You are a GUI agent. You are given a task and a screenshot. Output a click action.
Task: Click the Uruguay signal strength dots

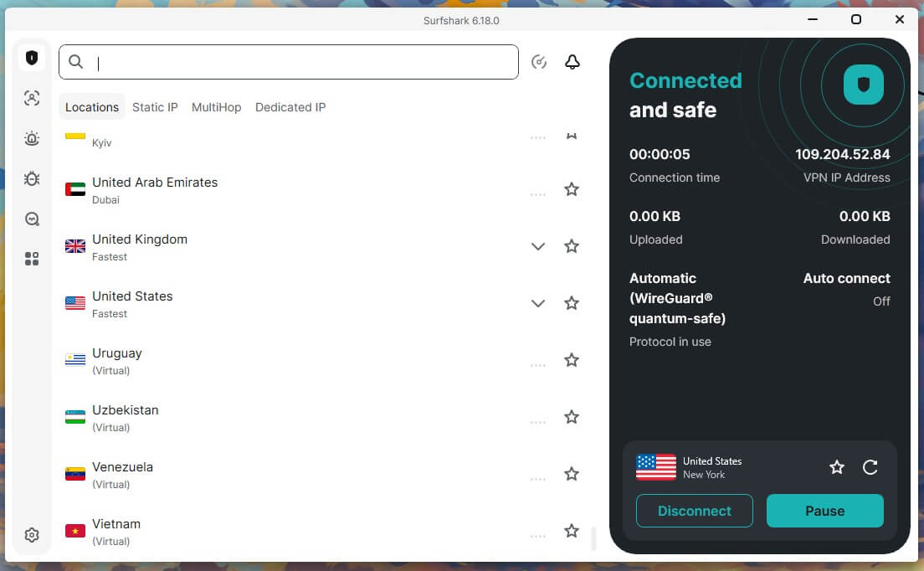(538, 365)
